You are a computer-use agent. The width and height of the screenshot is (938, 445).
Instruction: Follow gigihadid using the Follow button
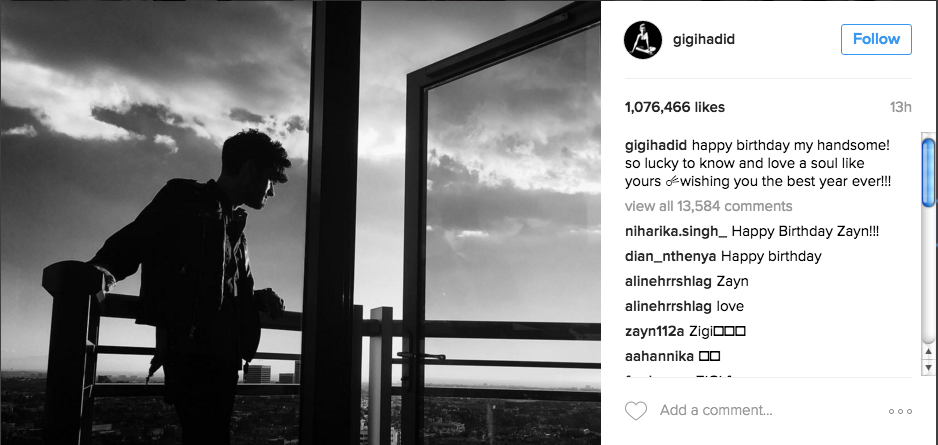[x=876, y=39]
